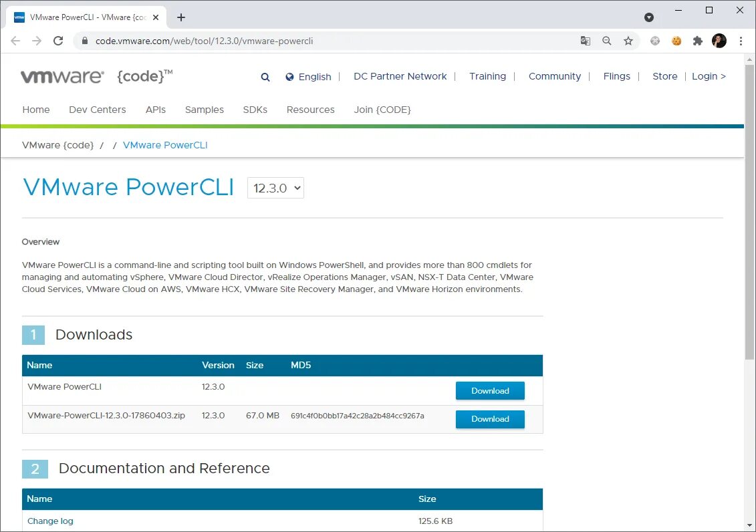Maximize the Chrome window
756x532 pixels.
(709, 10)
